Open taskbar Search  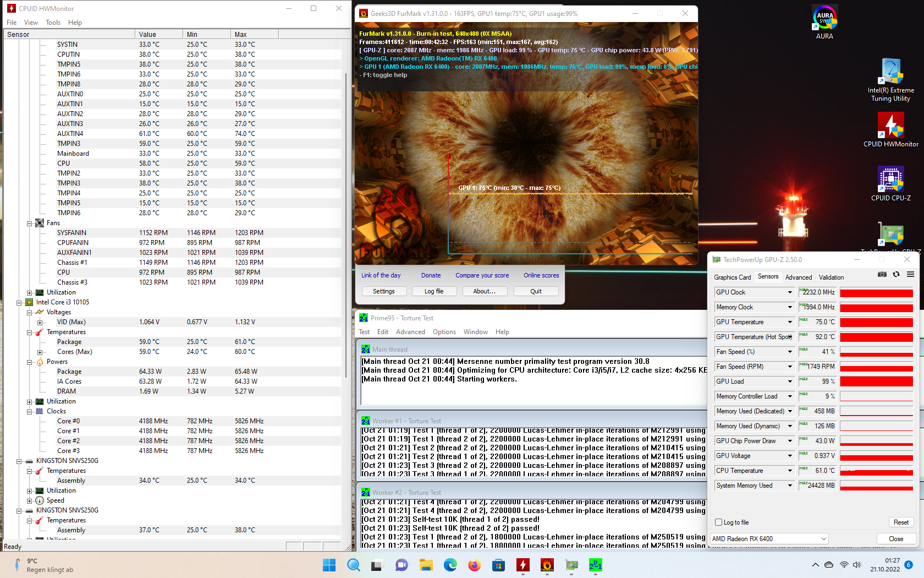click(x=353, y=565)
